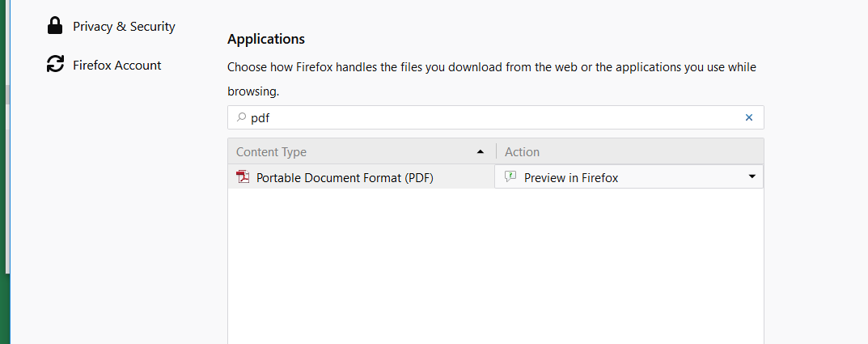Click the magnifier icon in the search box
Viewport: 868px width, 344px height.
240,117
